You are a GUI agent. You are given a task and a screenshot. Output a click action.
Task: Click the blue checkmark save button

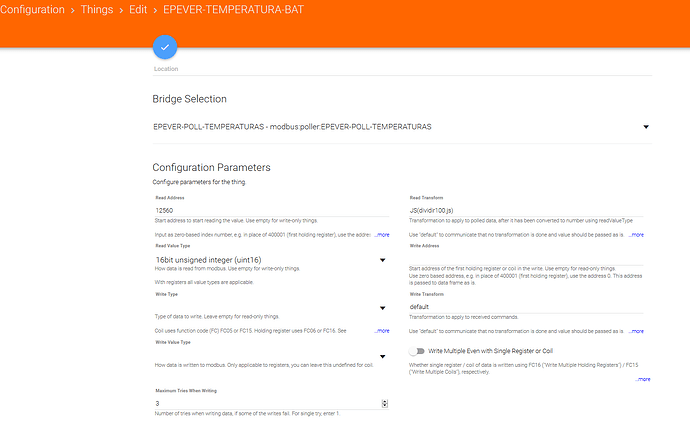pyautogui.click(x=165, y=47)
